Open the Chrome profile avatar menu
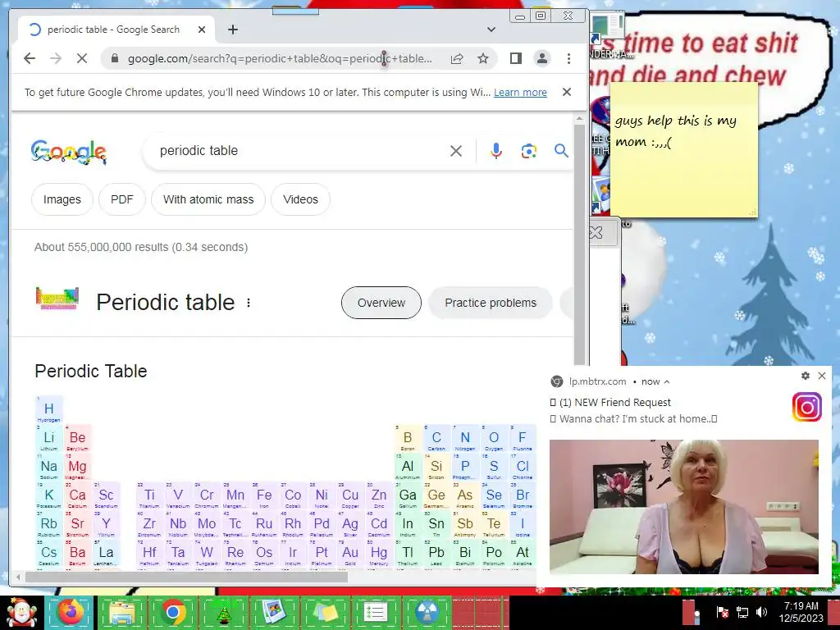Image resolution: width=840 pixels, height=630 pixels. pyautogui.click(x=542, y=58)
